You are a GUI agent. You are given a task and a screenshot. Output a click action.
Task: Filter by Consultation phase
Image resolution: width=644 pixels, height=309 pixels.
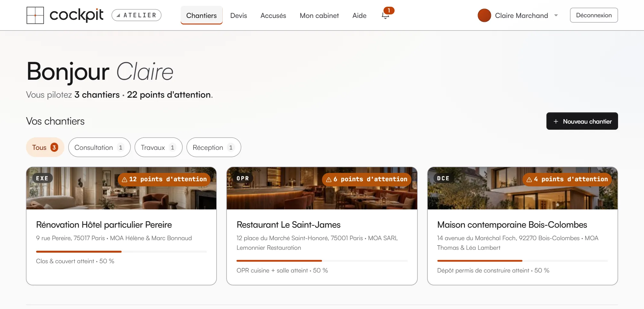click(x=99, y=147)
